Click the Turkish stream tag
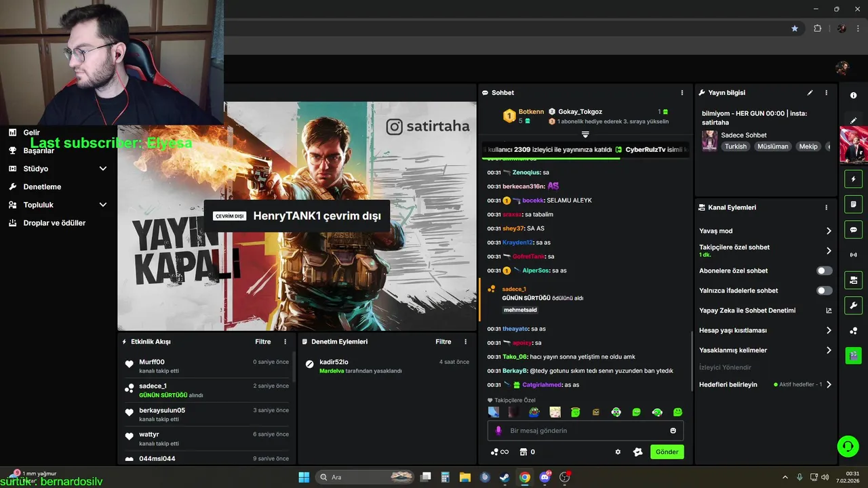The image size is (868, 488). coord(735,146)
